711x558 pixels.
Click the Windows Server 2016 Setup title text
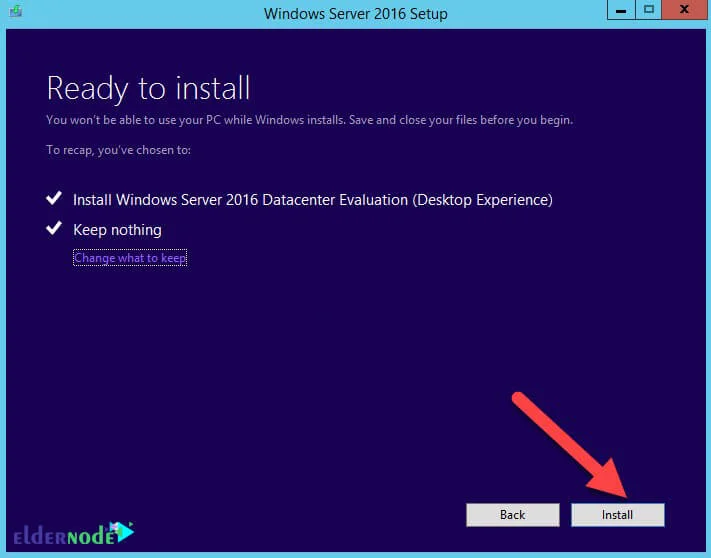tap(355, 14)
